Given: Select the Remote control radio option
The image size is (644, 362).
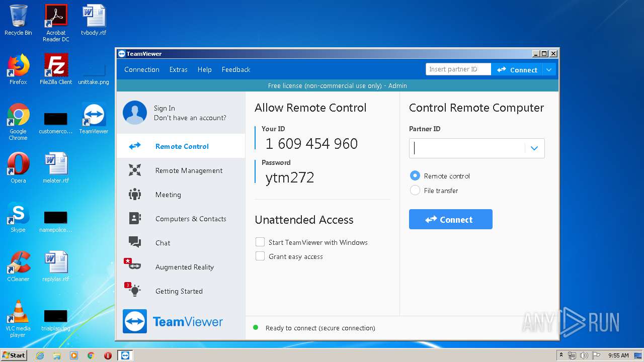Looking at the screenshot, I should pyautogui.click(x=415, y=176).
